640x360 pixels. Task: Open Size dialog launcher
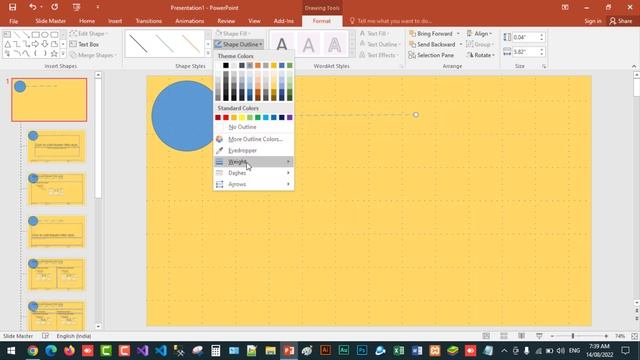[544, 66]
